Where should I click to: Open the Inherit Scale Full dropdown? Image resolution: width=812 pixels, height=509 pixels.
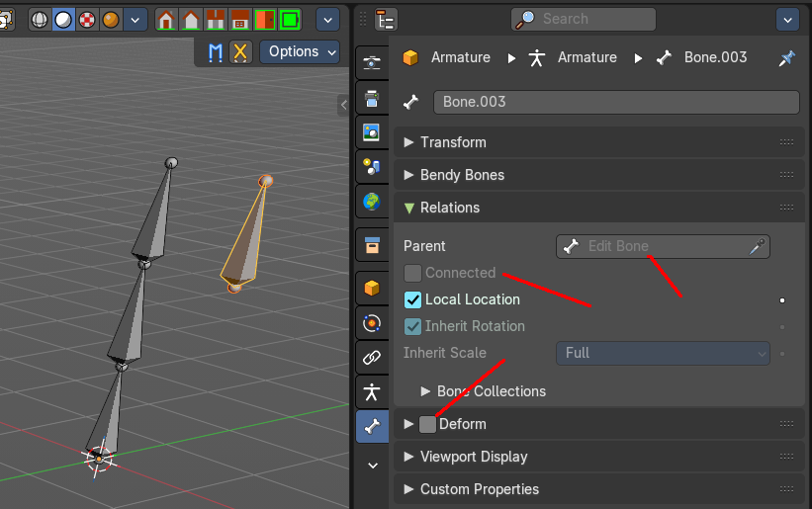click(663, 353)
